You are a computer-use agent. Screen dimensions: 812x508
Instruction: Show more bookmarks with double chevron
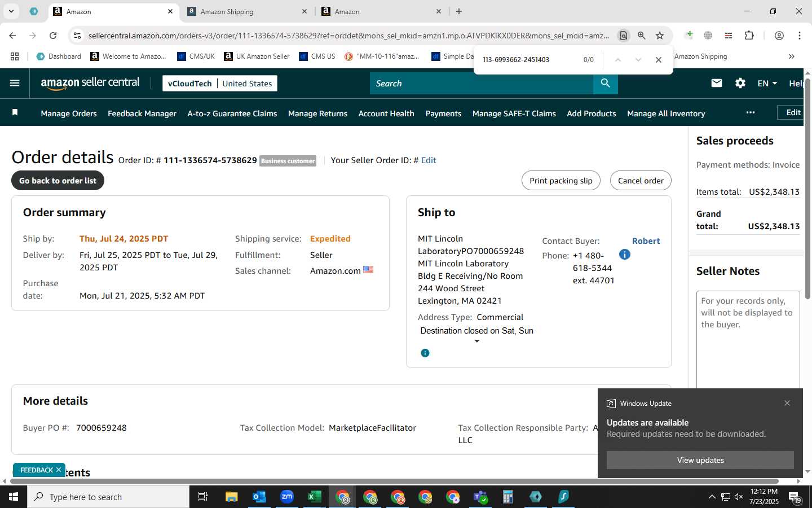pyautogui.click(x=791, y=56)
